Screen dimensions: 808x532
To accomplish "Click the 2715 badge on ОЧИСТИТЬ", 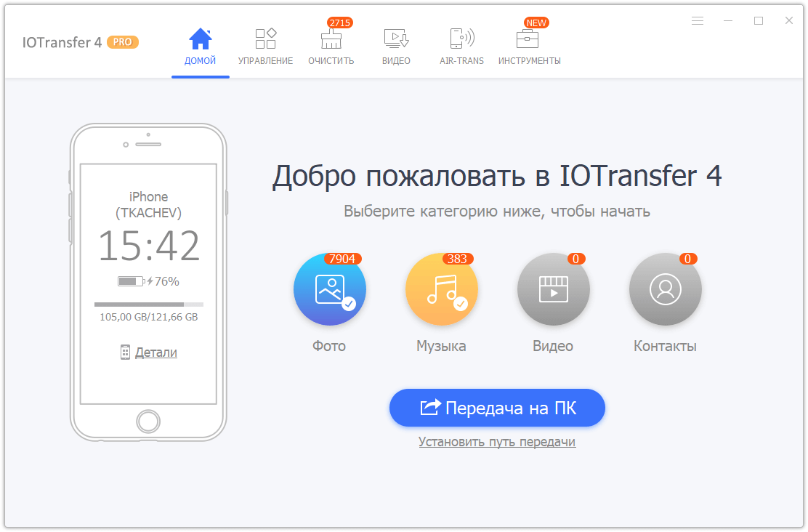I will [340, 23].
